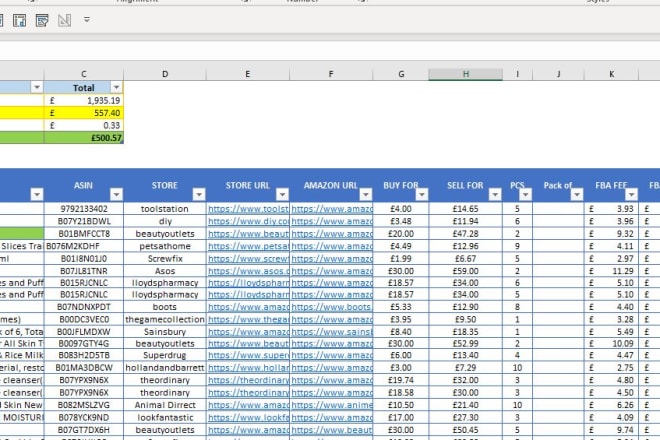Select the lookfantastic store cell

[x=165, y=418]
